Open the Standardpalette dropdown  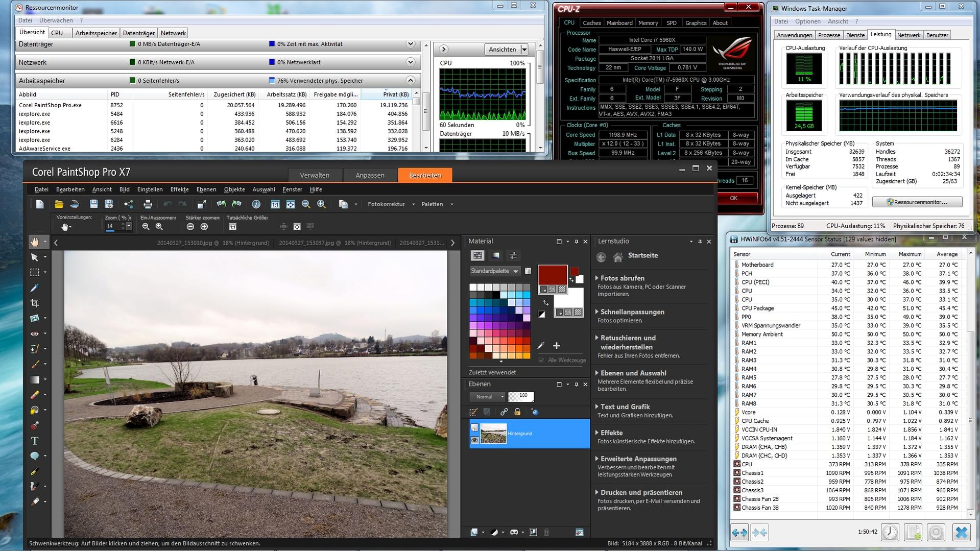coord(494,271)
